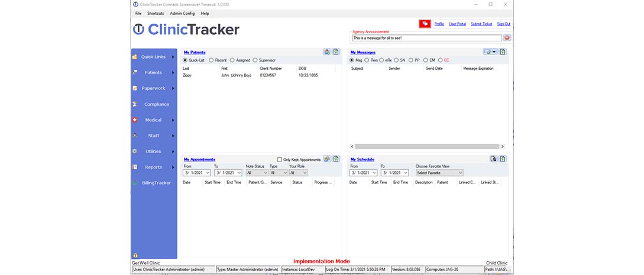Open the Shortcuts menu
Screen dimensions: 644x275
tap(156, 13)
